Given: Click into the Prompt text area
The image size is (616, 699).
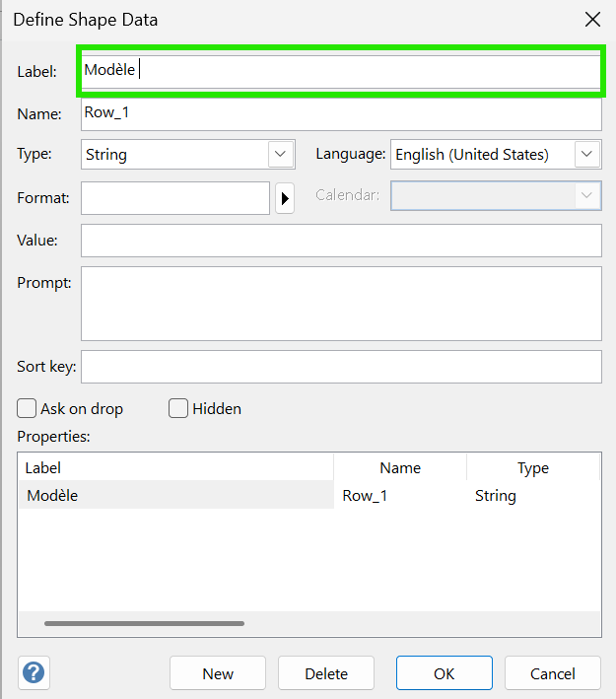Looking at the screenshot, I should click(341, 304).
